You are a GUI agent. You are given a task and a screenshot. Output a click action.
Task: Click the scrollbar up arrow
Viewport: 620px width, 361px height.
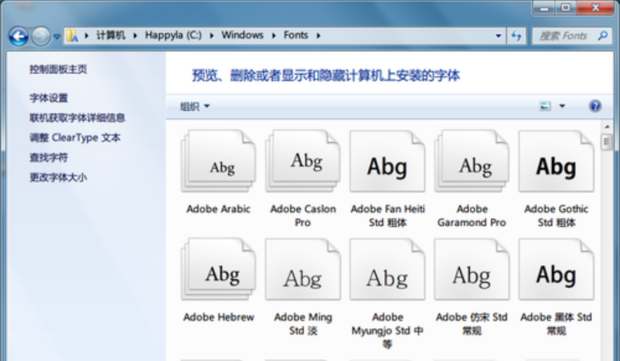(x=607, y=127)
